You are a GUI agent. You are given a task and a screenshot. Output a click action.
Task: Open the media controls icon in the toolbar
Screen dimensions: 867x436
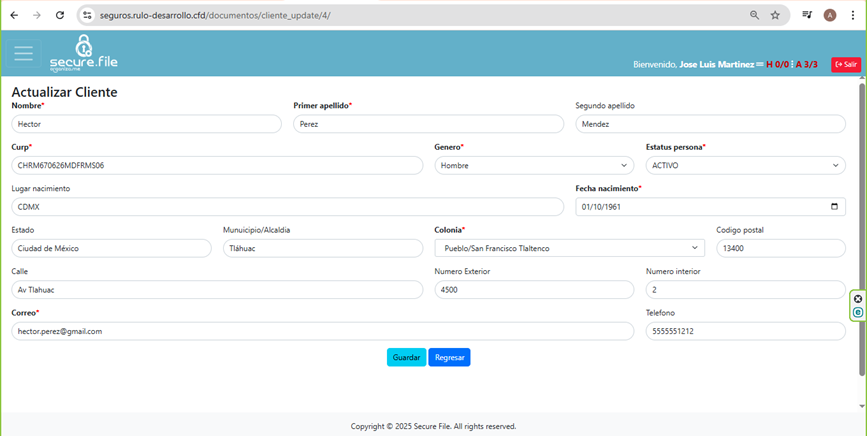(x=806, y=16)
